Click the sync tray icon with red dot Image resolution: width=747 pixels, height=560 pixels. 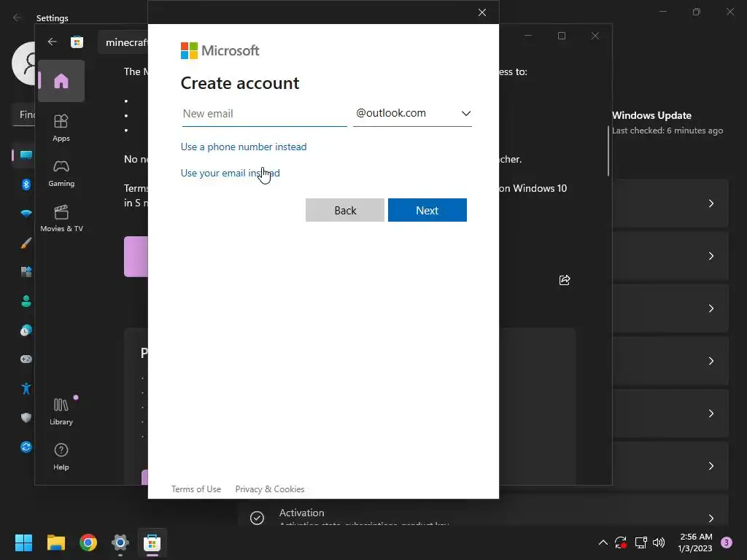point(621,542)
